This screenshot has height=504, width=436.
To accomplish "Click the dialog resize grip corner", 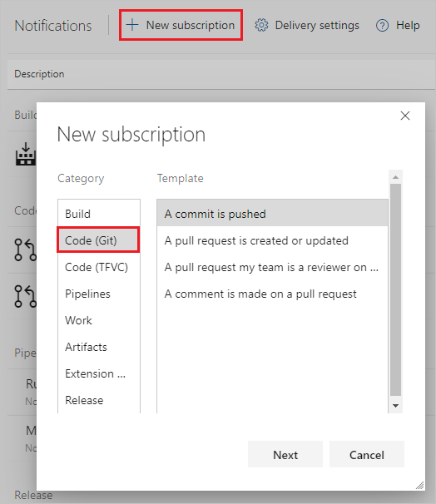I will click(x=419, y=485).
